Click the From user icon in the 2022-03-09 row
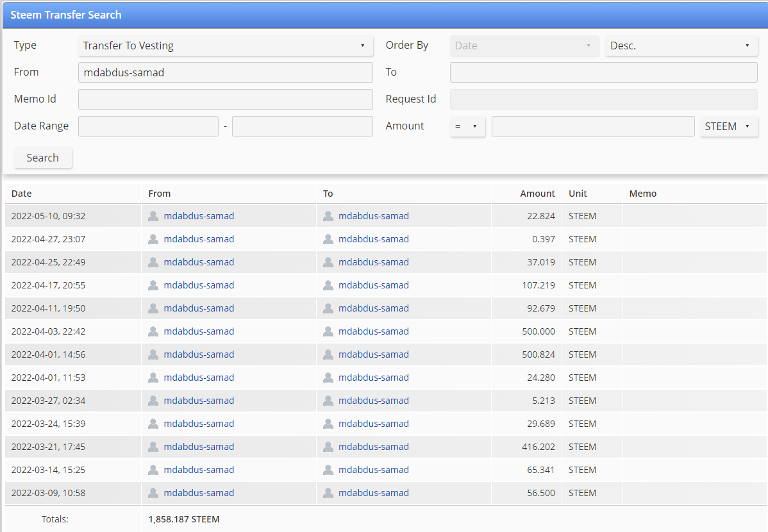The height and width of the screenshot is (532, 768). point(153,492)
